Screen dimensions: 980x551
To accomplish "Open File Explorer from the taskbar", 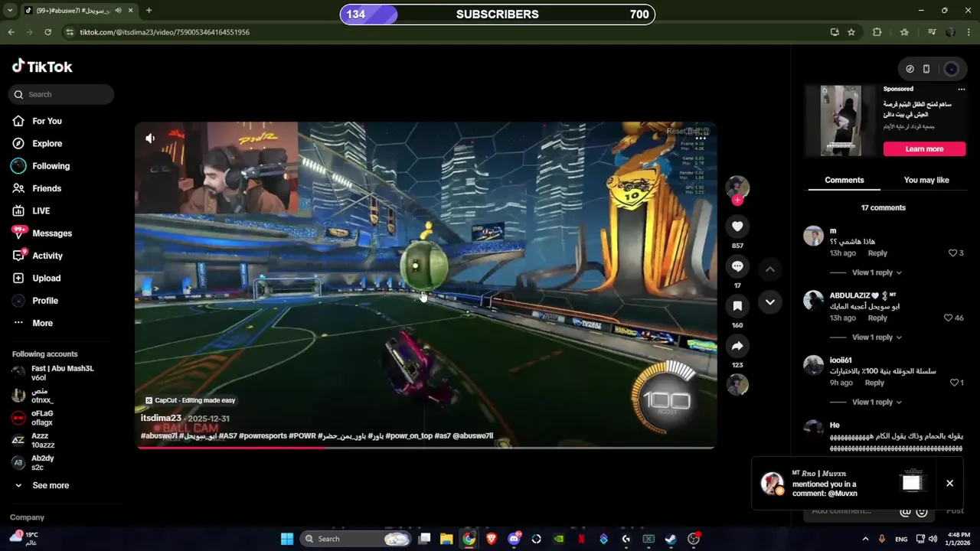I will (x=446, y=539).
